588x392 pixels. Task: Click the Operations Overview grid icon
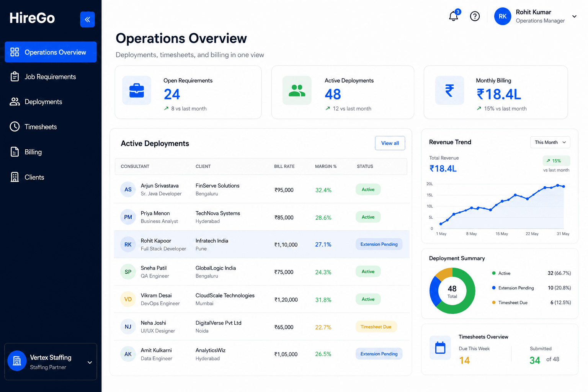coord(15,52)
